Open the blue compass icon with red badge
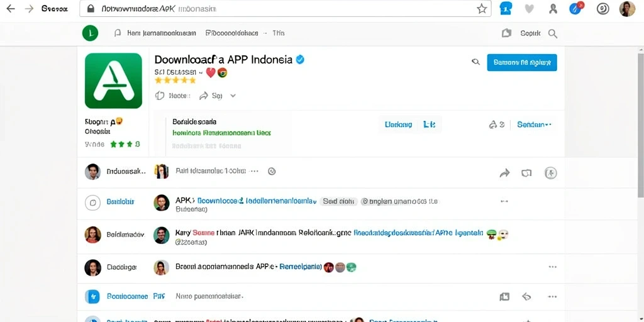Image resolution: width=644 pixels, height=322 pixels. (x=576, y=8)
